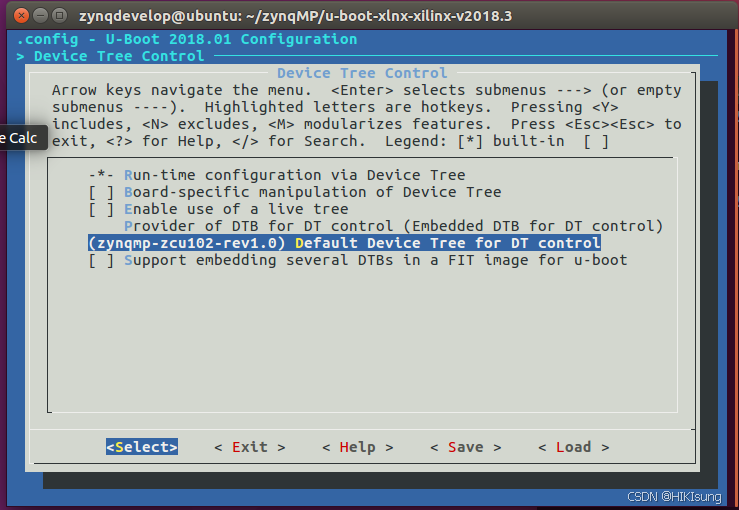Close the terminal window
This screenshot has height=510, width=739.
coord(21,16)
